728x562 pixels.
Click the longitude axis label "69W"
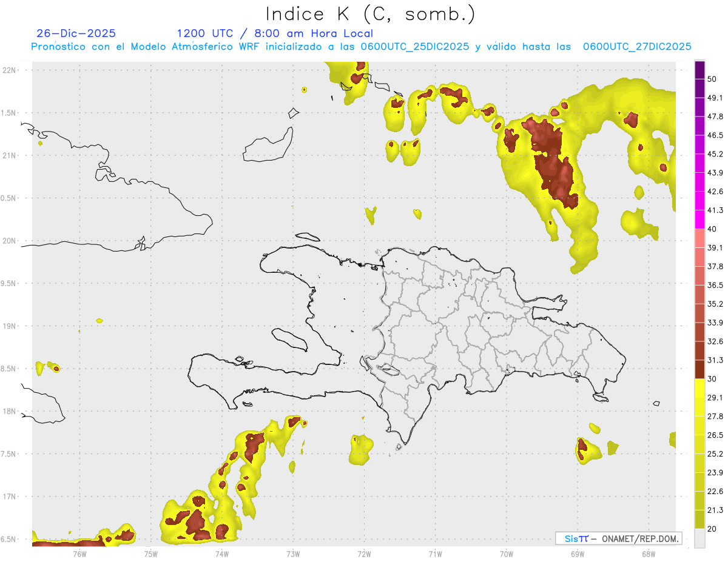578,554
